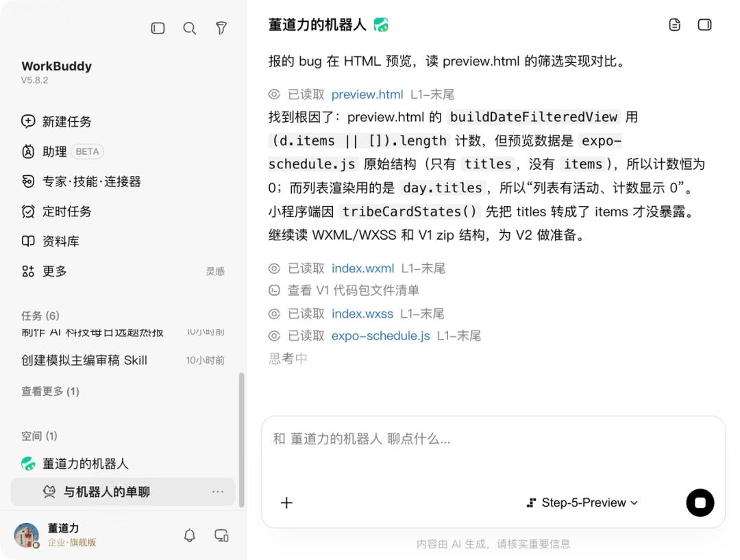Expand 查看更多 (1) tasks
The width and height of the screenshot is (740, 560).
(50, 391)
